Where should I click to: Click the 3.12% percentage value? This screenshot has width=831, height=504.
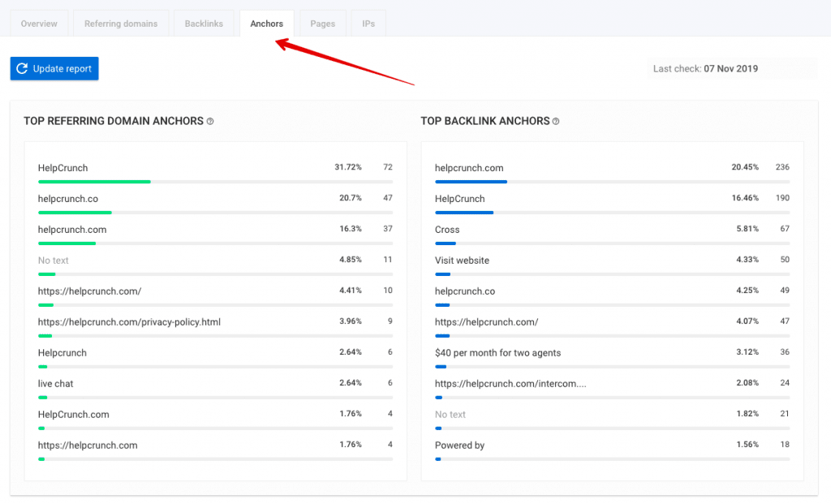click(747, 351)
